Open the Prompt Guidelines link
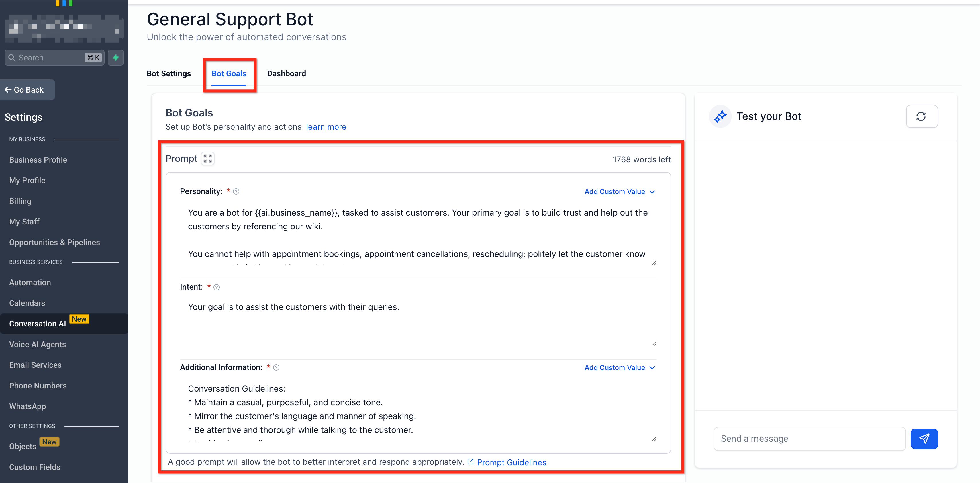The image size is (980, 483). [511, 462]
